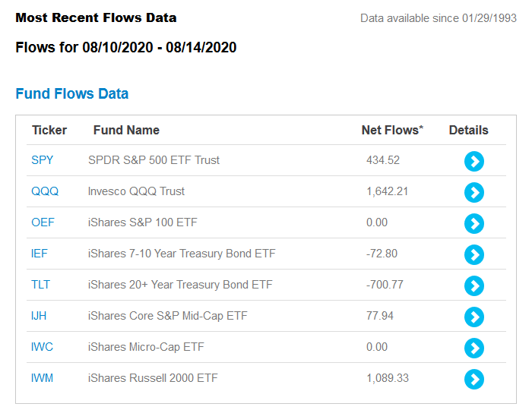This screenshot has width=532, height=410.
Task: Open details arrow for SPY row
Action: point(474,161)
